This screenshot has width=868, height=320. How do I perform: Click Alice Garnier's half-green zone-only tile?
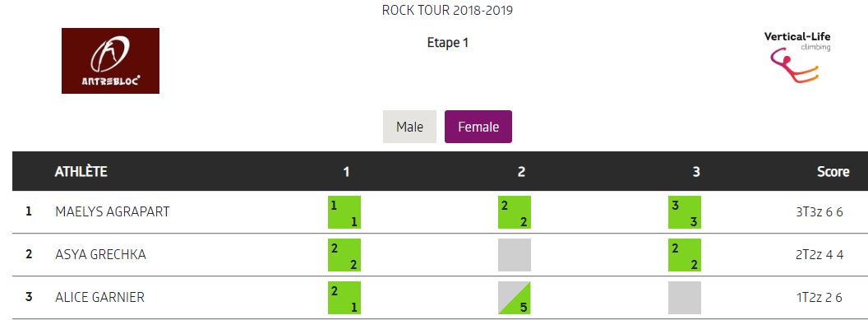[x=515, y=297]
